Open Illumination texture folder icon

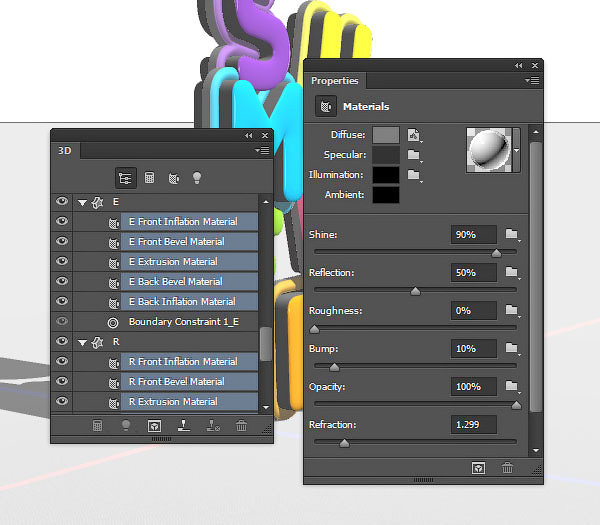click(414, 175)
